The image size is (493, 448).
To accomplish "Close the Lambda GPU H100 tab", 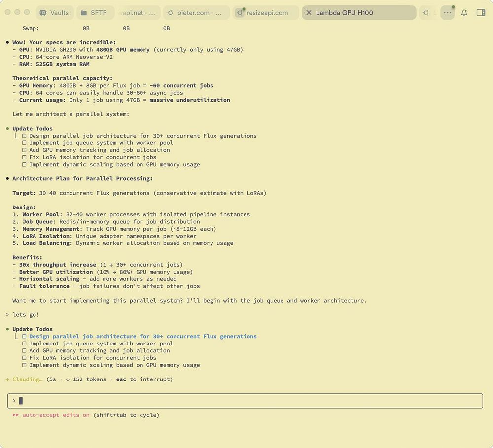I will pyautogui.click(x=309, y=13).
